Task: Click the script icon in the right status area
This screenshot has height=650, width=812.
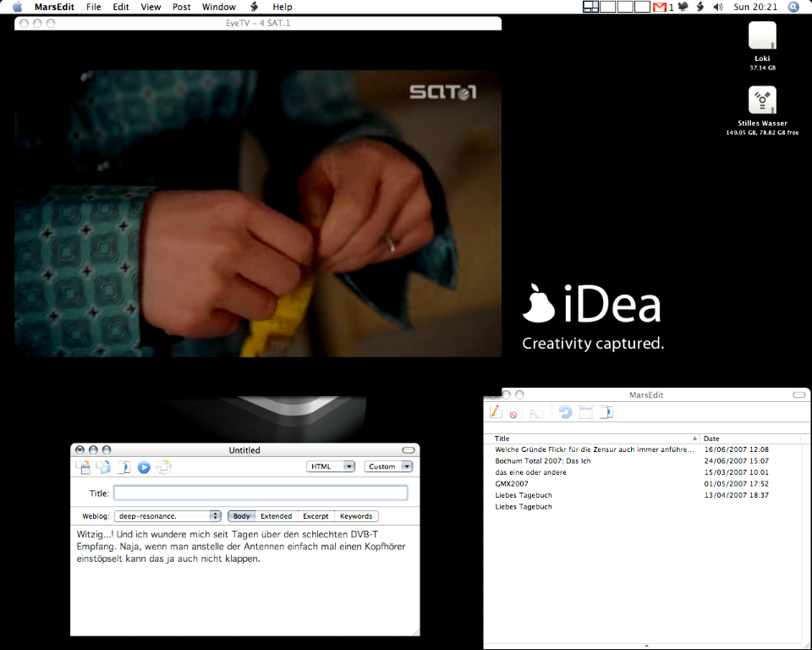Action: [x=700, y=7]
